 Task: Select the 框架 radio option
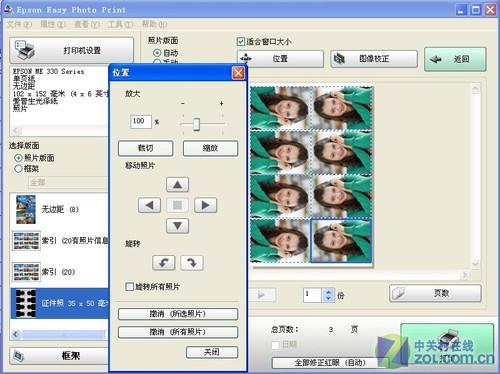point(18,169)
